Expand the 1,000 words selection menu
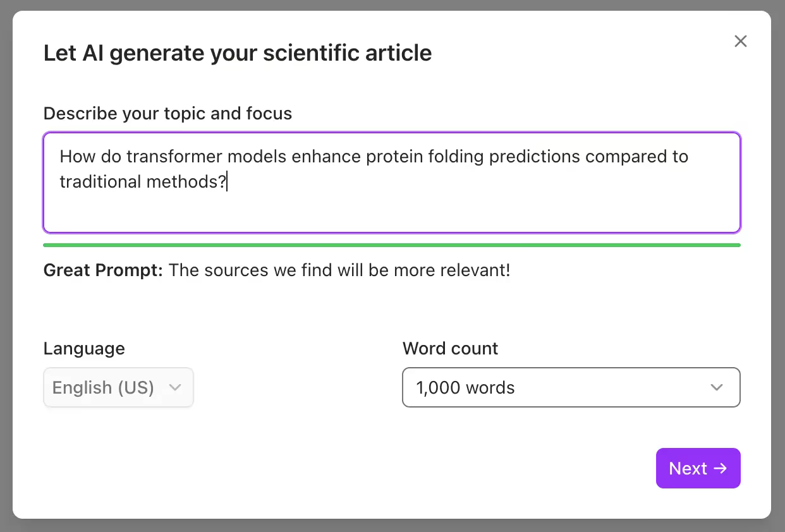The image size is (785, 532). tap(571, 387)
